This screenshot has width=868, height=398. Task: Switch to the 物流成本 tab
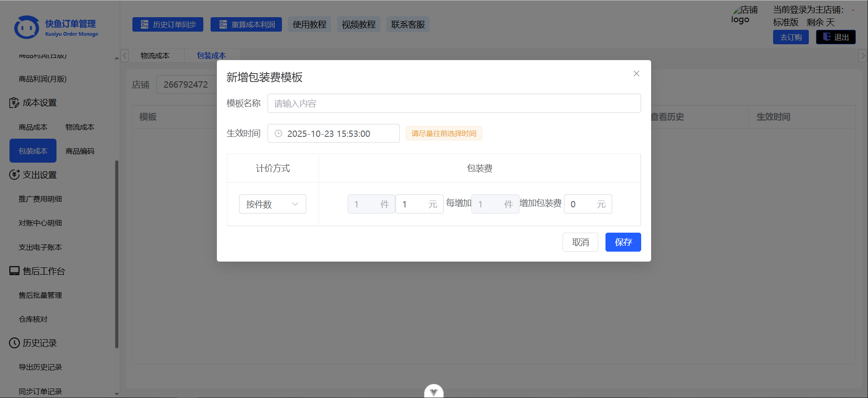pos(155,56)
